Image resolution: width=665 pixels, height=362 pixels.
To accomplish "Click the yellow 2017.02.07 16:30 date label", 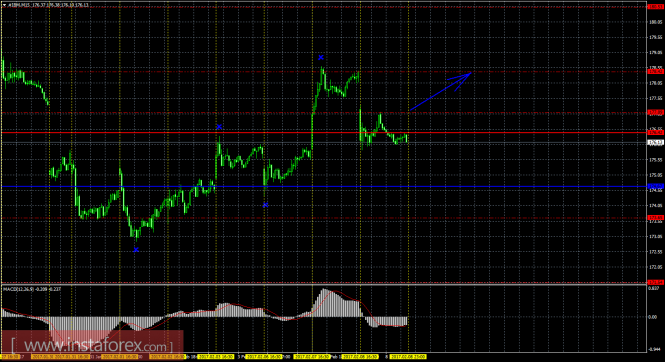I will [x=312, y=357].
